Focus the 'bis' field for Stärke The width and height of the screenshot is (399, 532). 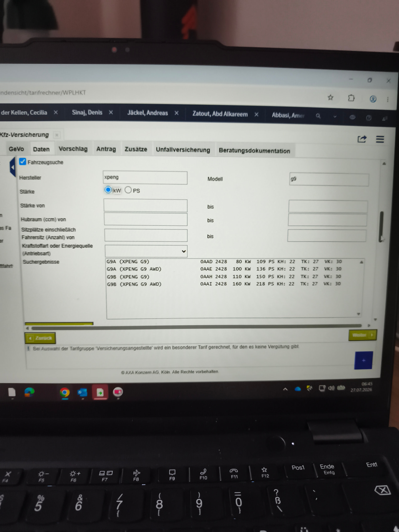point(328,207)
